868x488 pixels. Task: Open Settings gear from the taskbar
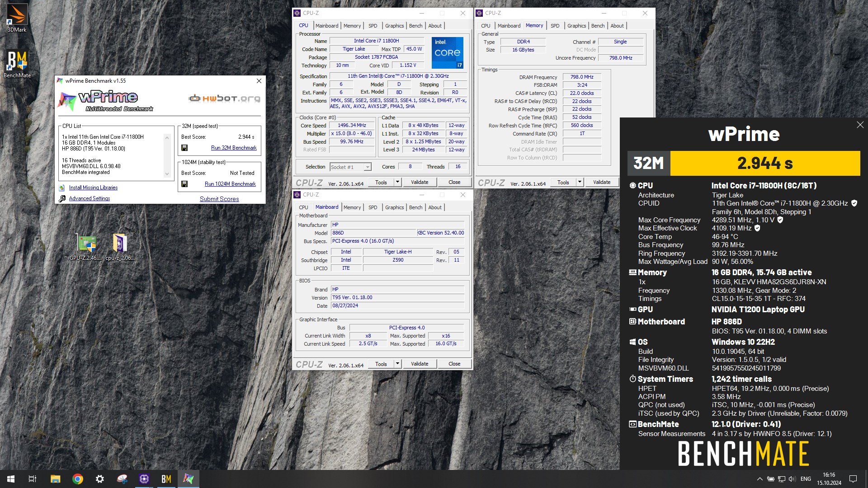(100, 479)
